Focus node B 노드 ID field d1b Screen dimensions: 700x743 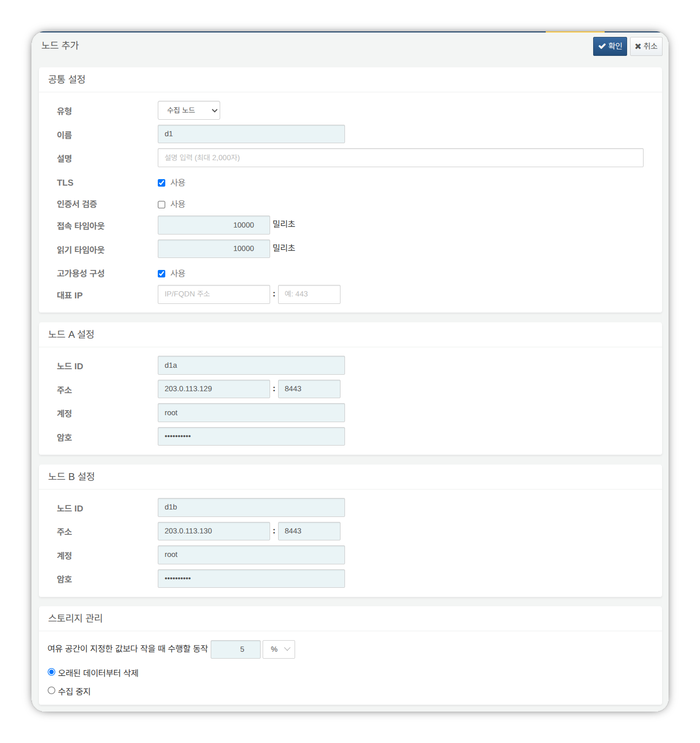(251, 507)
